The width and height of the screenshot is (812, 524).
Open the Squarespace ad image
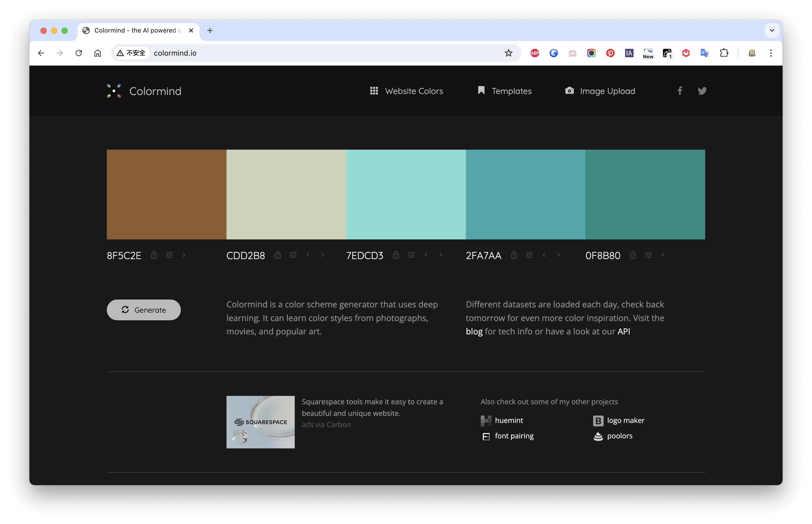261,422
